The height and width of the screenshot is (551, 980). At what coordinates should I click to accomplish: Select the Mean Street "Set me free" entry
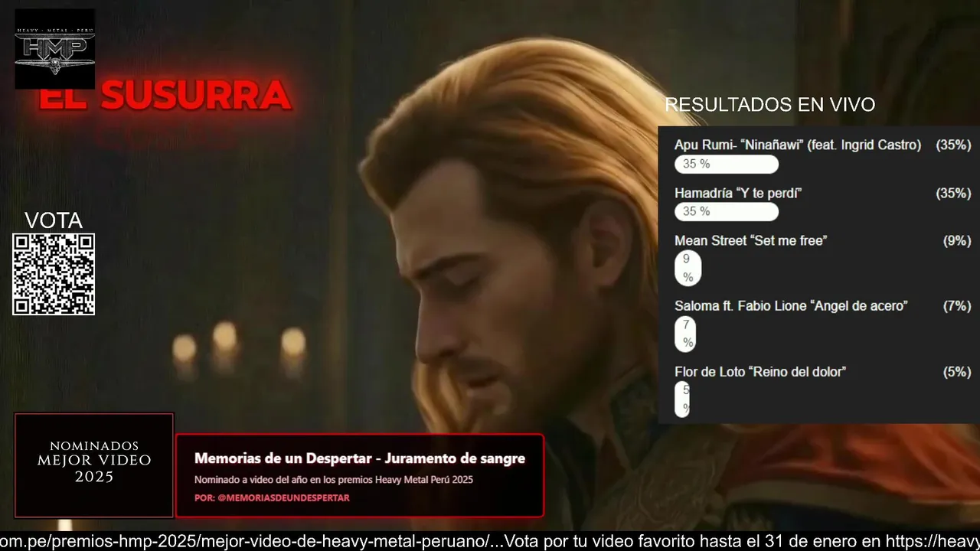tap(750, 240)
